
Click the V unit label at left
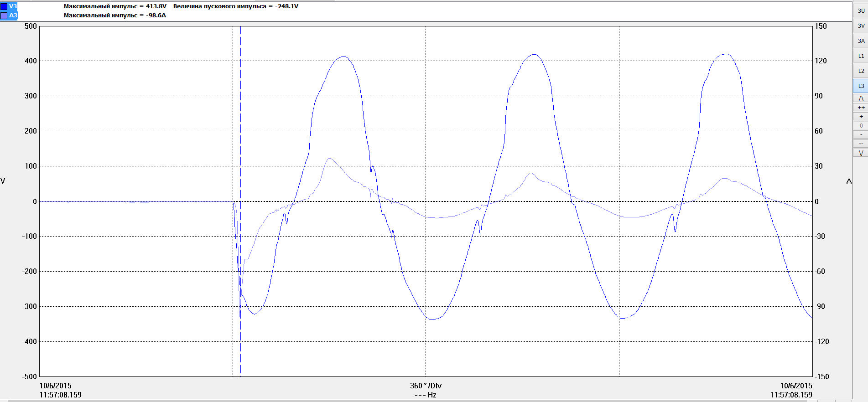[3, 181]
